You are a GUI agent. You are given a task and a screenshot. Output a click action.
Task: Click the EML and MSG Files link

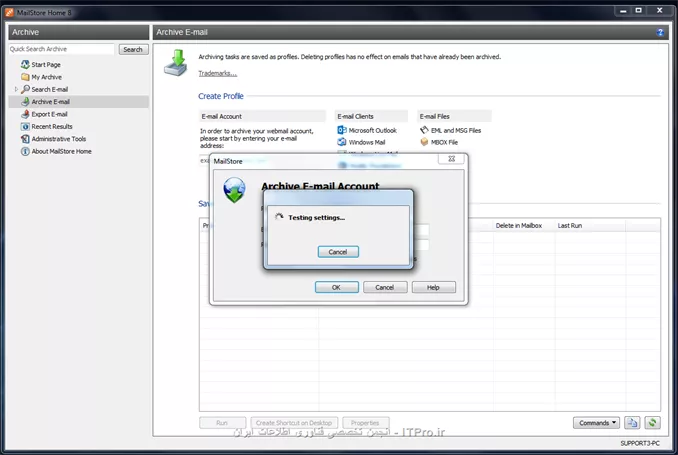tap(456, 130)
